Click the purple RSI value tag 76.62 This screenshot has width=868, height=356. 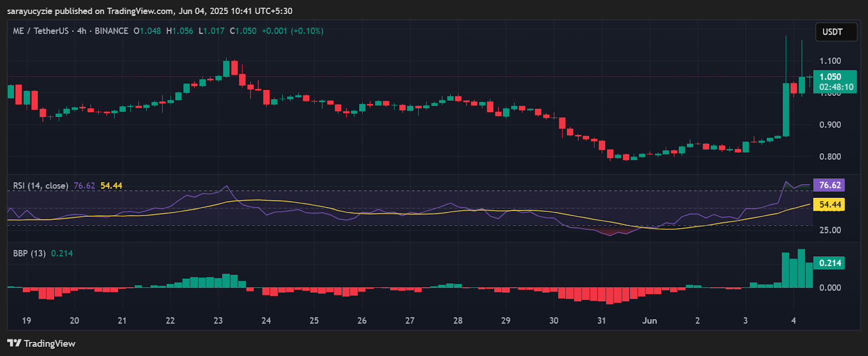tap(829, 185)
